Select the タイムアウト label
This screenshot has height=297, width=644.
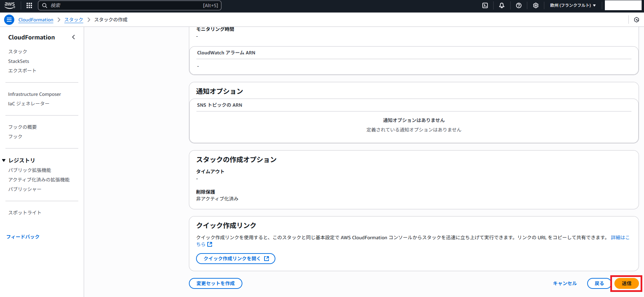pos(210,172)
